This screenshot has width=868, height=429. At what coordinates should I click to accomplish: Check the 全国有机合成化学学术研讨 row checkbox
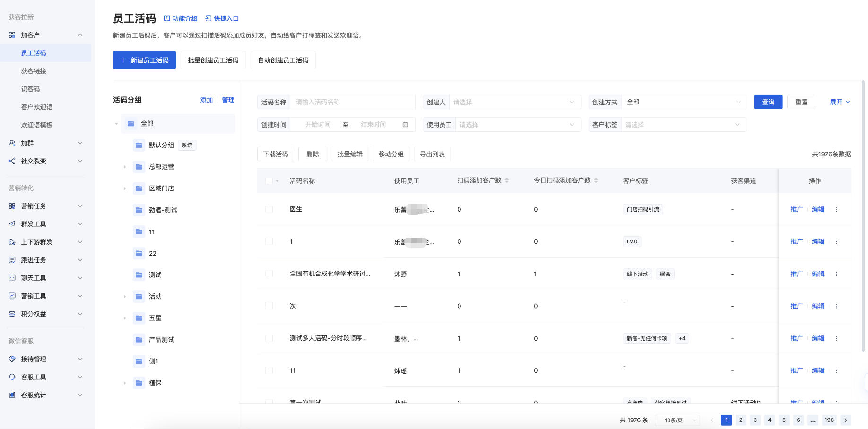(269, 274)
